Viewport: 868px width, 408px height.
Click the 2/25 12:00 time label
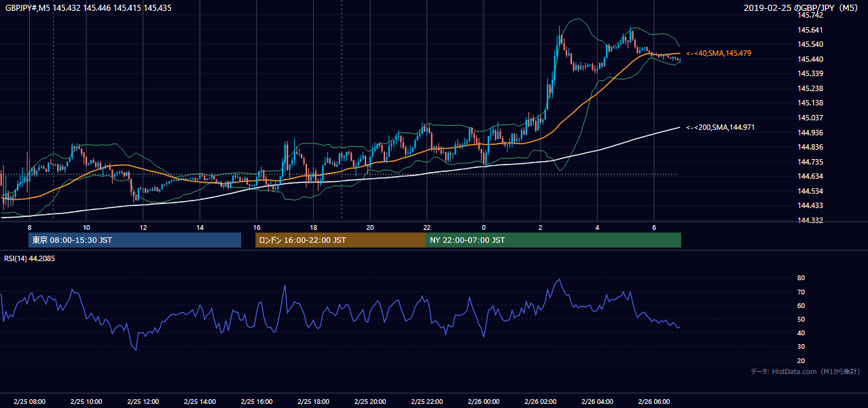(x=143, y=402)
